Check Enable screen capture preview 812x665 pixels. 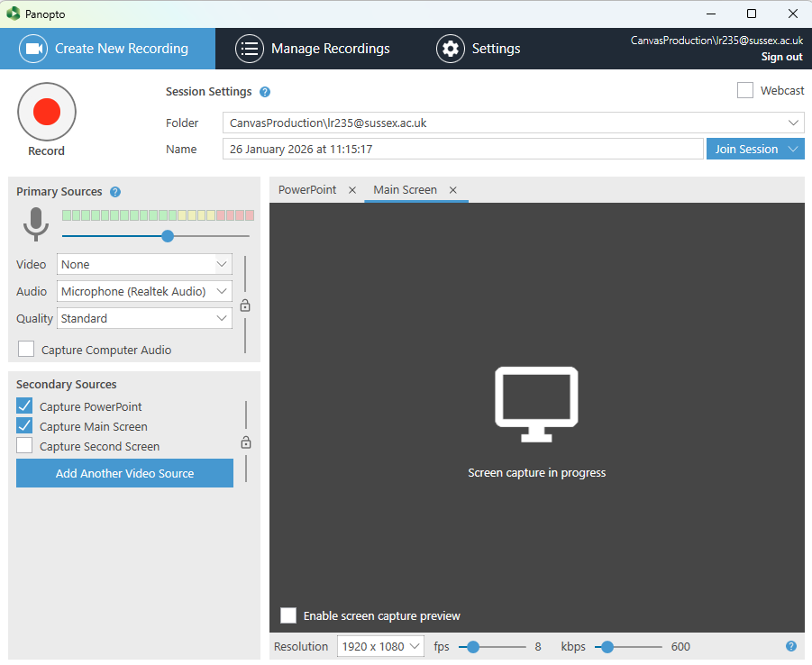pyautogui.click(x=288, y=615)
